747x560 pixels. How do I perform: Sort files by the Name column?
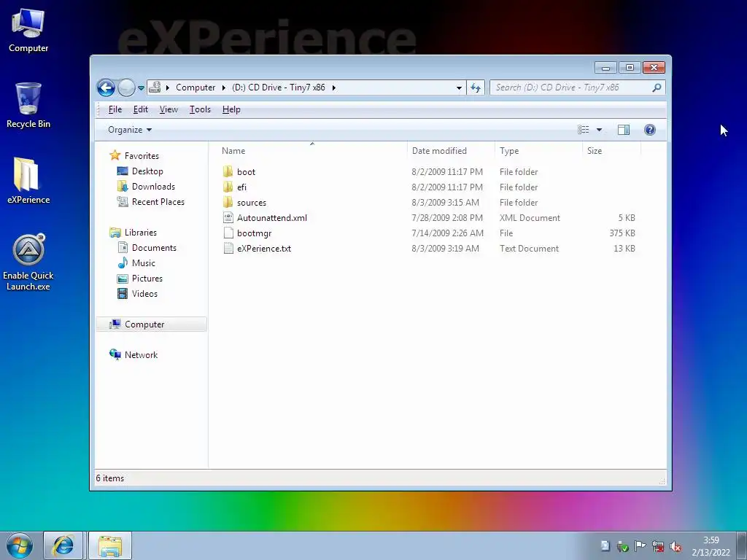(233, 151)
